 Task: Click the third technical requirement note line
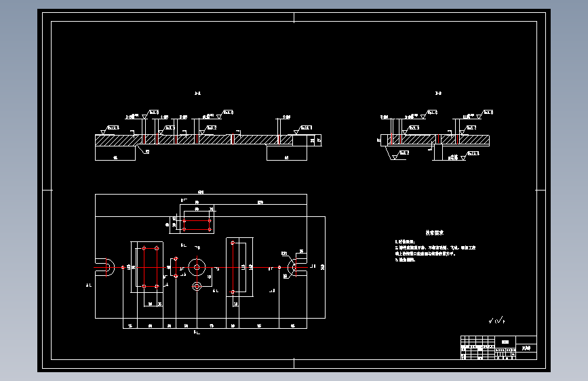405,260
